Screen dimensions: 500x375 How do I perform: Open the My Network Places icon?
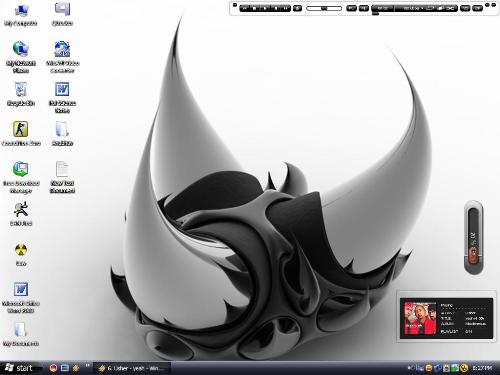[21, 57]
